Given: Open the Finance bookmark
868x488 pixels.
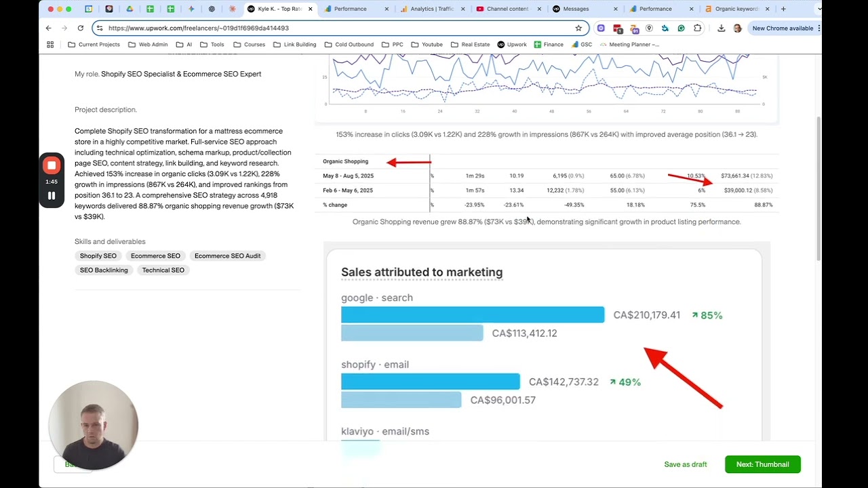Looking at the screenshot, I should pyautogui.click(x=548, y=44).
